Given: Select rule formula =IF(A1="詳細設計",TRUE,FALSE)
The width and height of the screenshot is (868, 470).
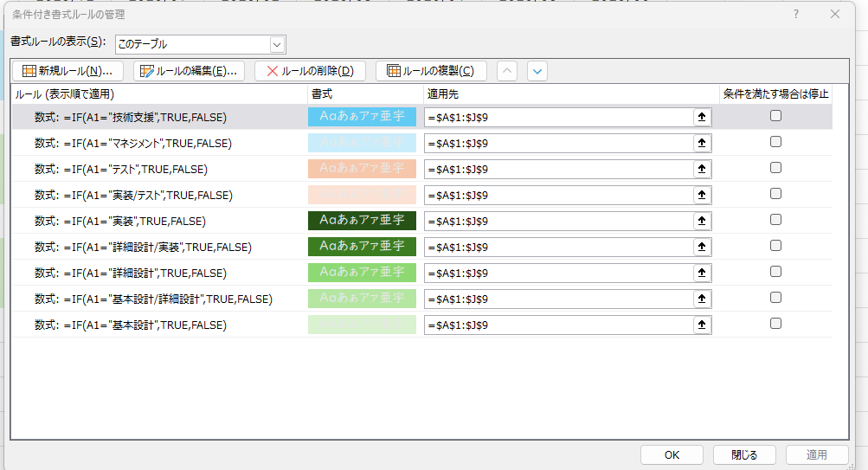Looking at the screenshot, I should 131,274.
